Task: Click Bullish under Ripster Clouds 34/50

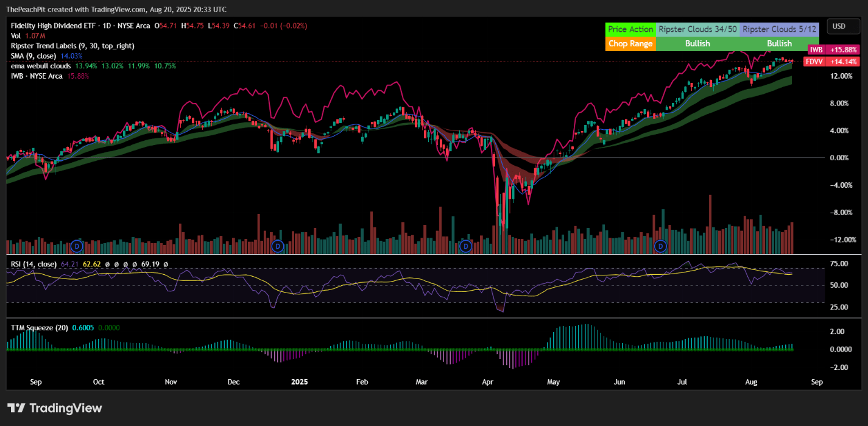Action: [697, 43]
